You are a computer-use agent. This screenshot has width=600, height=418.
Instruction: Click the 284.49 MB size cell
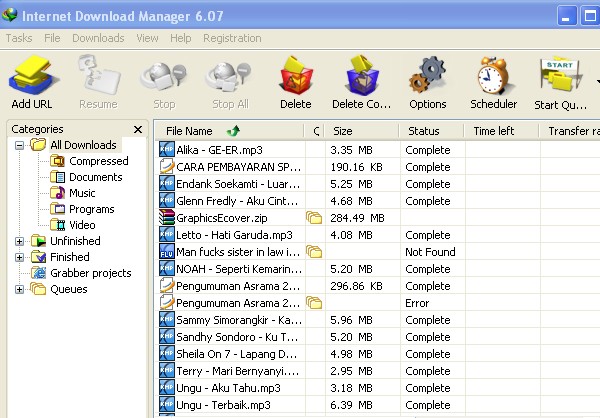point(357,218)
